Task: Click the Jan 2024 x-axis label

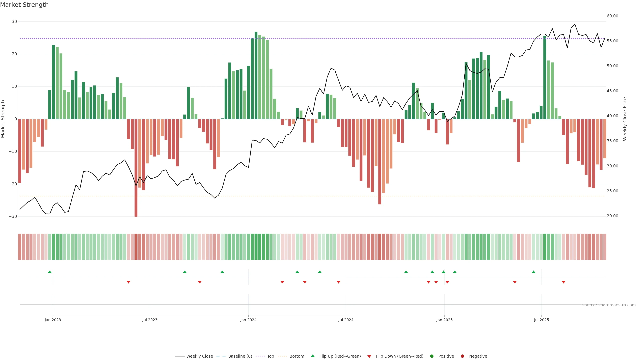Action: coord(248,320)
